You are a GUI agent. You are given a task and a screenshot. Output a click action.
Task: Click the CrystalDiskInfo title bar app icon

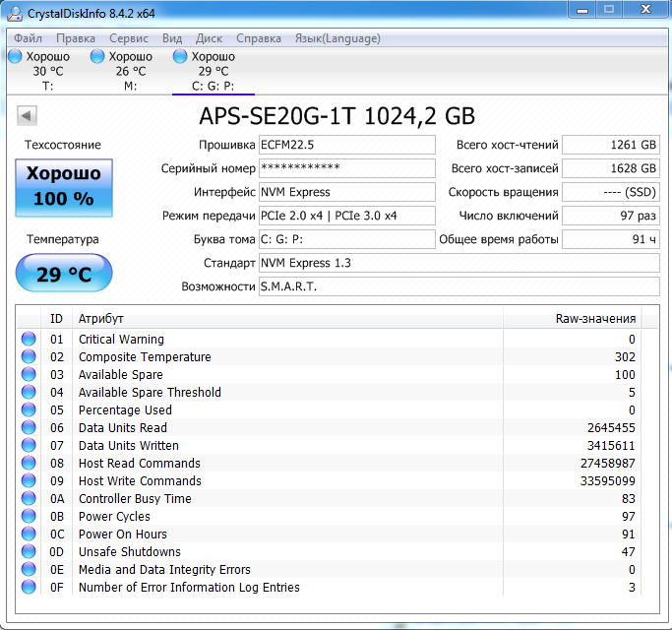[x=15, y=13]
